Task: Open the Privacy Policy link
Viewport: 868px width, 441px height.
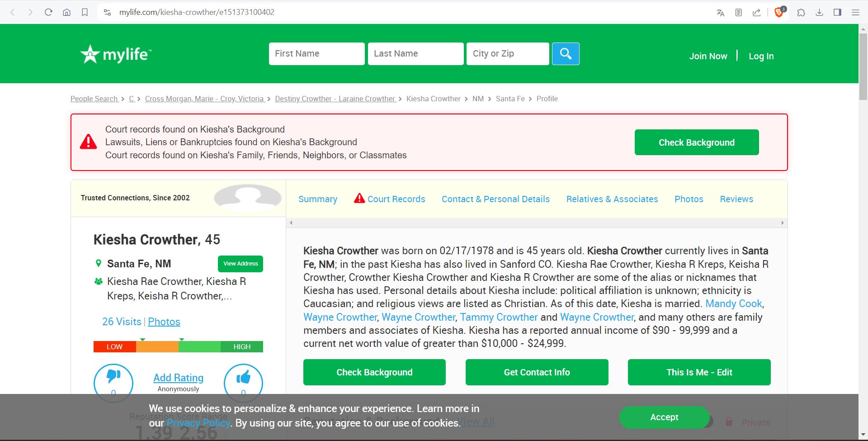Action: pyautogui.click(x=199, y=423)
